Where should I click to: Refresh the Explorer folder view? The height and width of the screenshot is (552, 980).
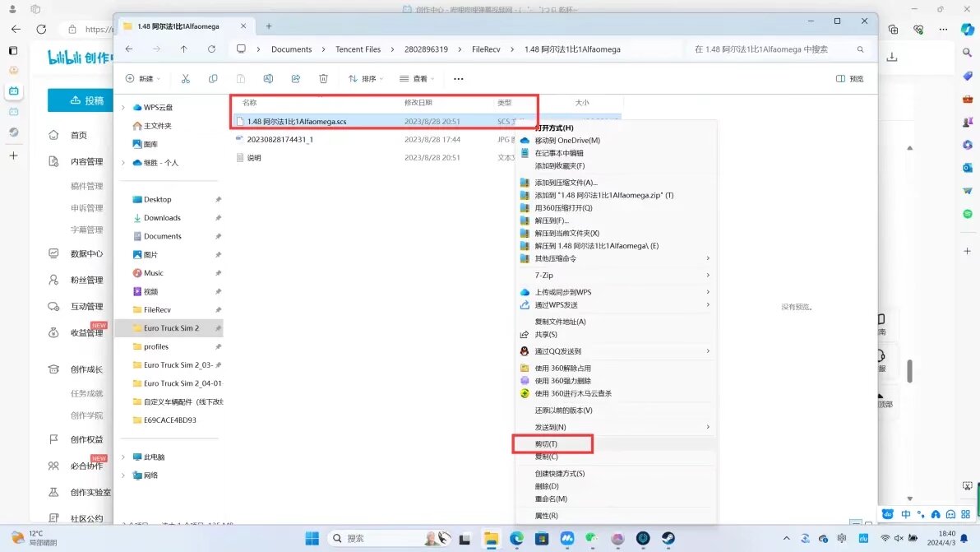(212, 49)
